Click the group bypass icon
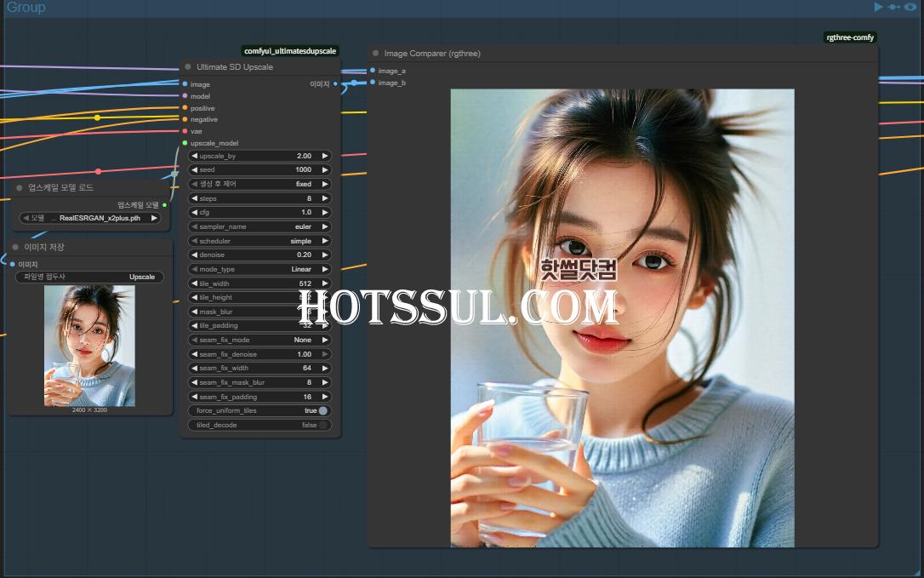The width and height of the screenshot is (924, 578). (x=893, y=7)
